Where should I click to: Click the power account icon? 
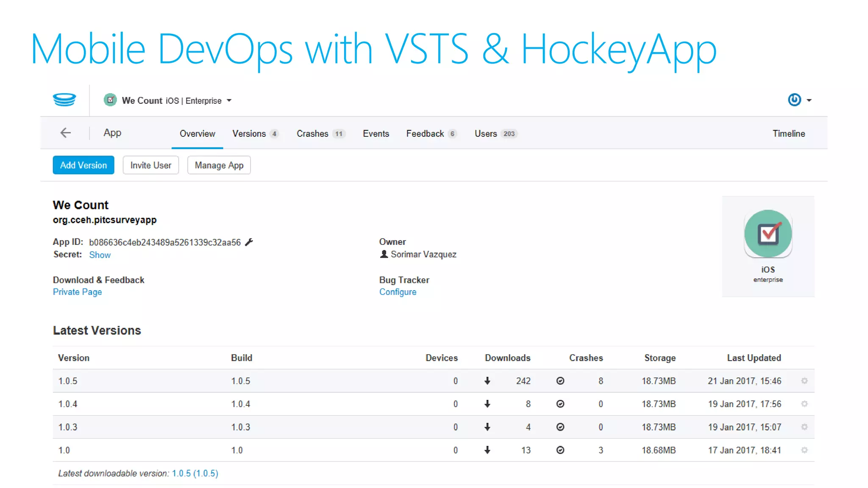794,100
